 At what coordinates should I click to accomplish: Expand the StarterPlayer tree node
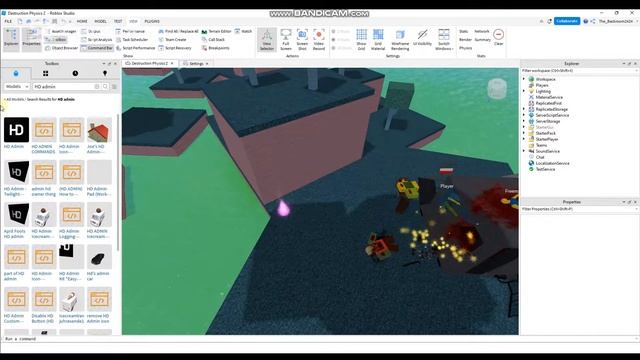[x=524, y=139]
